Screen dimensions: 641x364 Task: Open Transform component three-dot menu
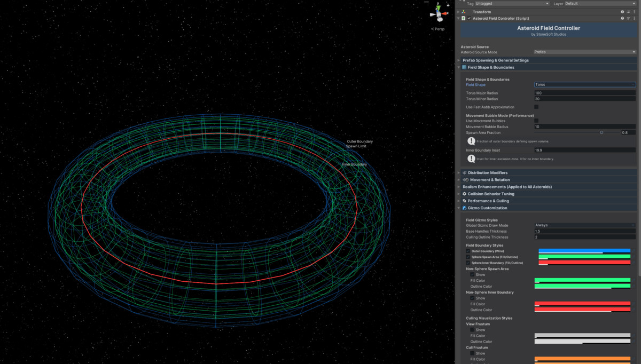click(635, 12)
